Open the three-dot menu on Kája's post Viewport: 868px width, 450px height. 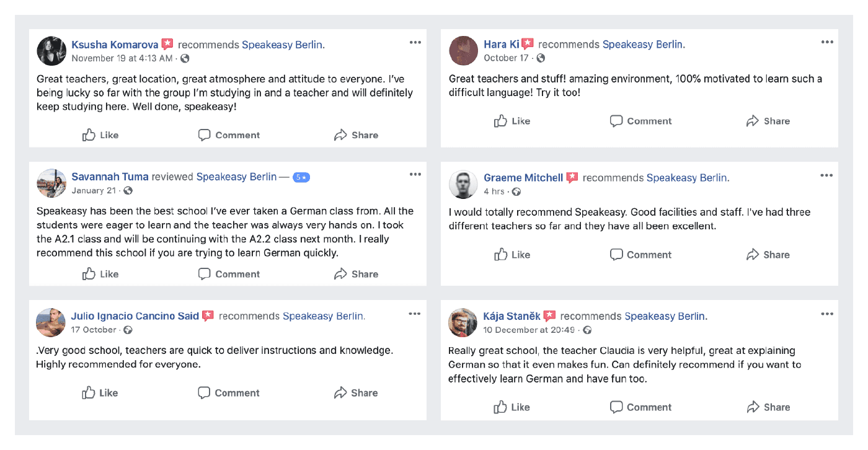coord(827,314)
